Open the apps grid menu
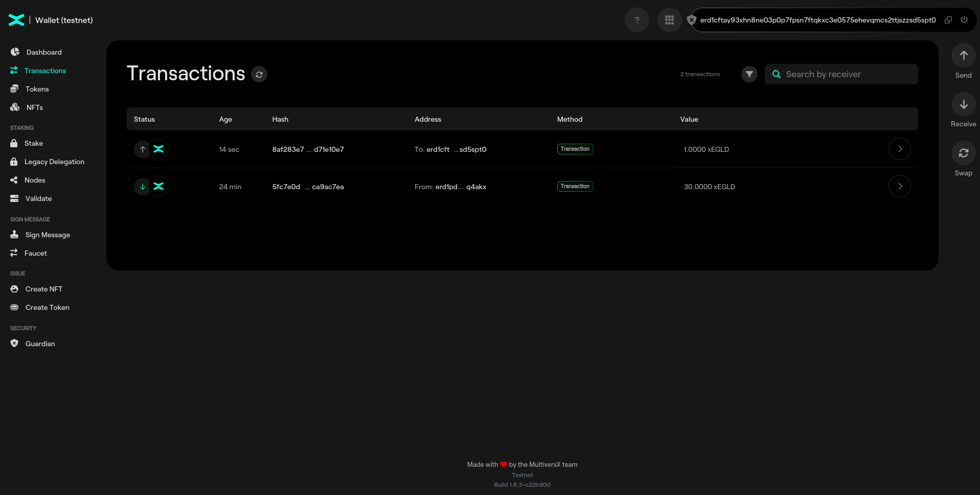 coord(669,20)
